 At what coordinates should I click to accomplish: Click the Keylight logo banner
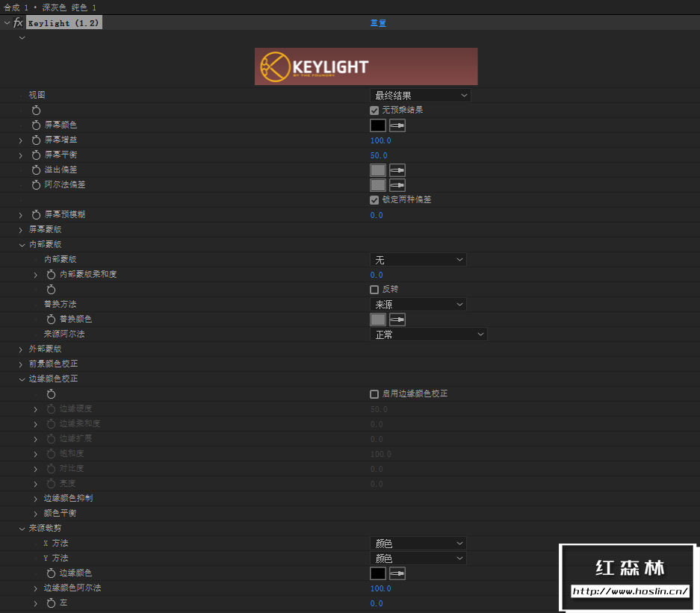point(366,66)
